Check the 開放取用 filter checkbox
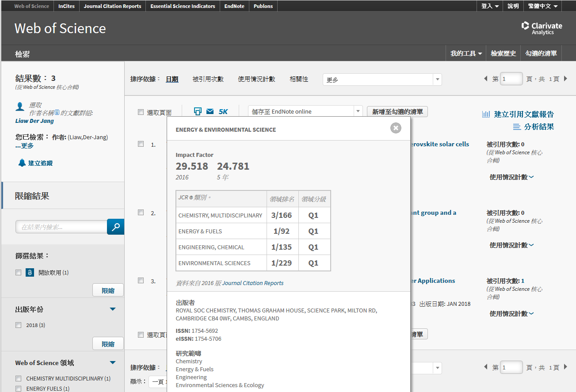The width and height of the screenshot is (576, 392). point(18,273)
